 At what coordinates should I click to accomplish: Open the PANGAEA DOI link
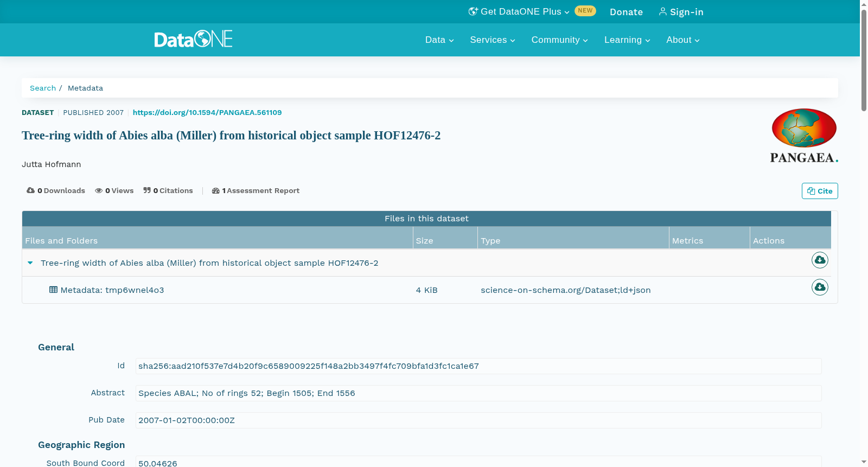coord(207,112)
